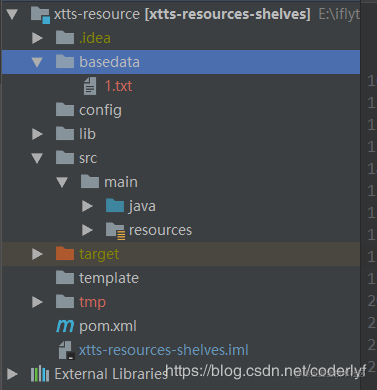Expand the .idea folder arrow
Image resolution: width=377 pixels, height=390 pixels.
37,38
